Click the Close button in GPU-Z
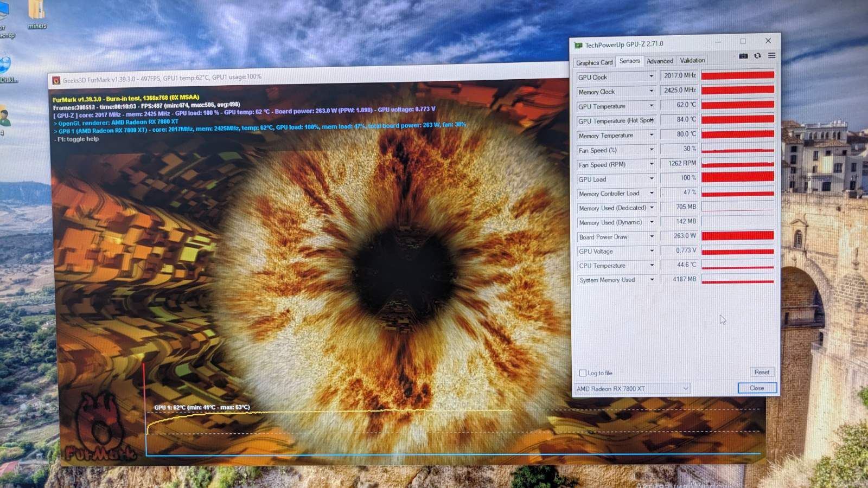Screen dimensions: 868x488 [x=757, y=388]
